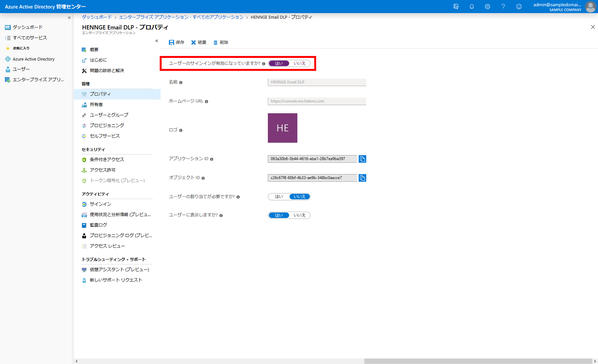
Task: Click info icon beside ユーザーに表示しますか
Action: pyautogui.click(x=221, y=215)
